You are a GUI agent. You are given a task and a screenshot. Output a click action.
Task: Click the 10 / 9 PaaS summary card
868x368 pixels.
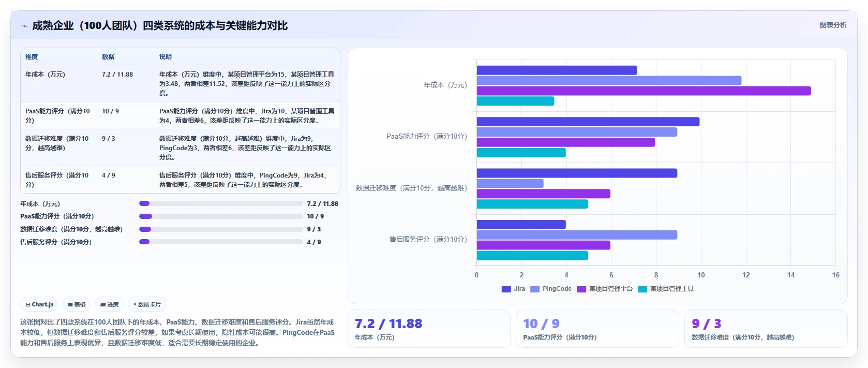pos(597,329)
